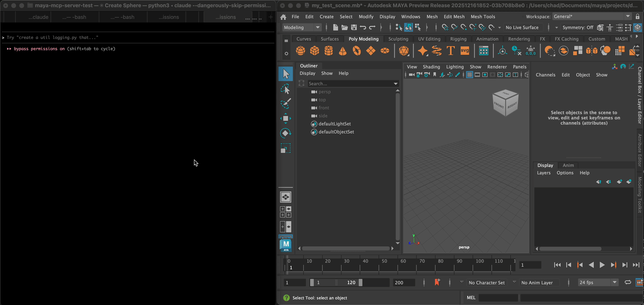The image size is (644, 305).
Task: Click the Home icon in Maya menu bar
Action: click(283, 17)
